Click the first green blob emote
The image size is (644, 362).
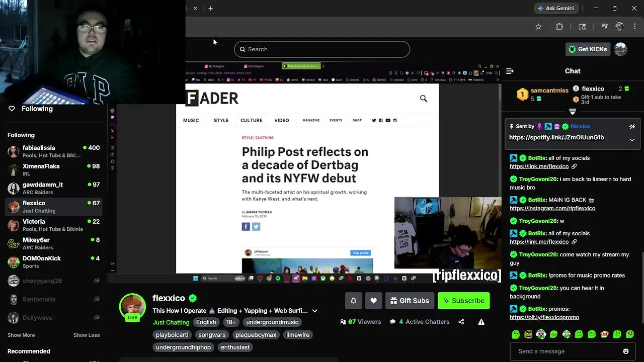click(516, 334)
